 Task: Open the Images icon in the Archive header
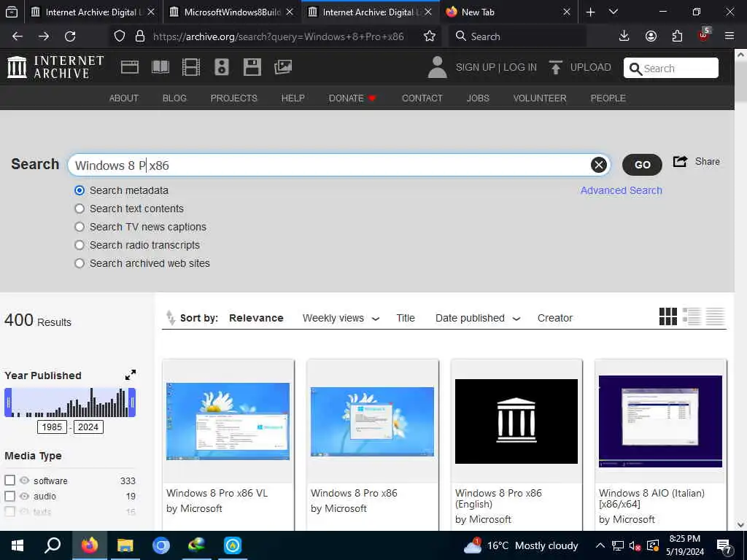[283, 67]
